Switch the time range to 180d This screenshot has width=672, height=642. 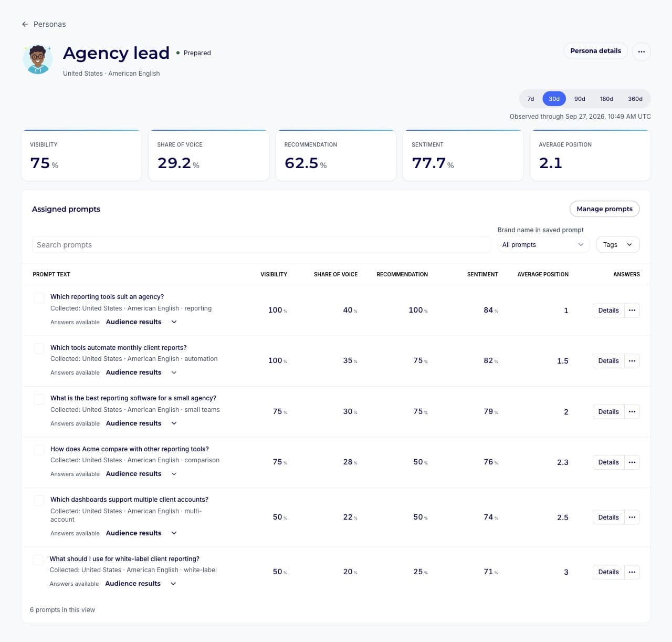(606, 99)
